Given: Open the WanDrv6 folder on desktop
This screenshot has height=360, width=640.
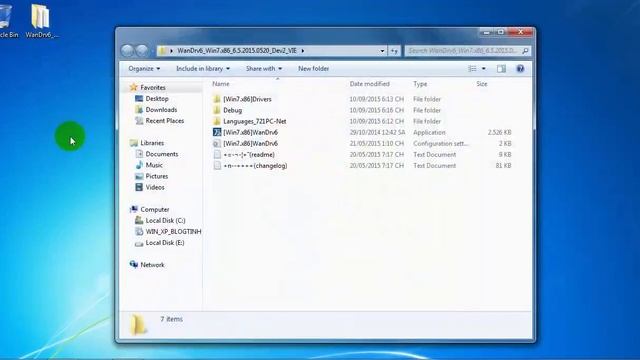Looking at the screenshot, I should point(41,21).
